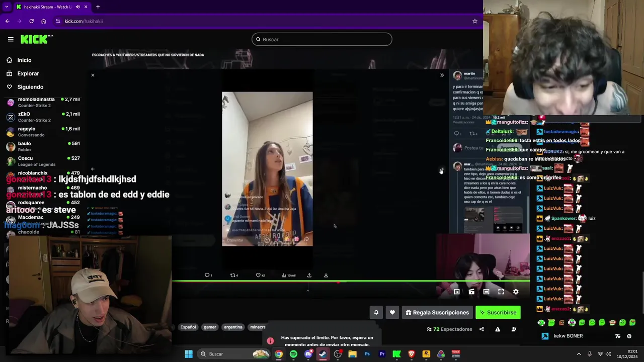Follow the channel with heart button
The width and height of the screenshot is (644, 362).
point(392,312)
